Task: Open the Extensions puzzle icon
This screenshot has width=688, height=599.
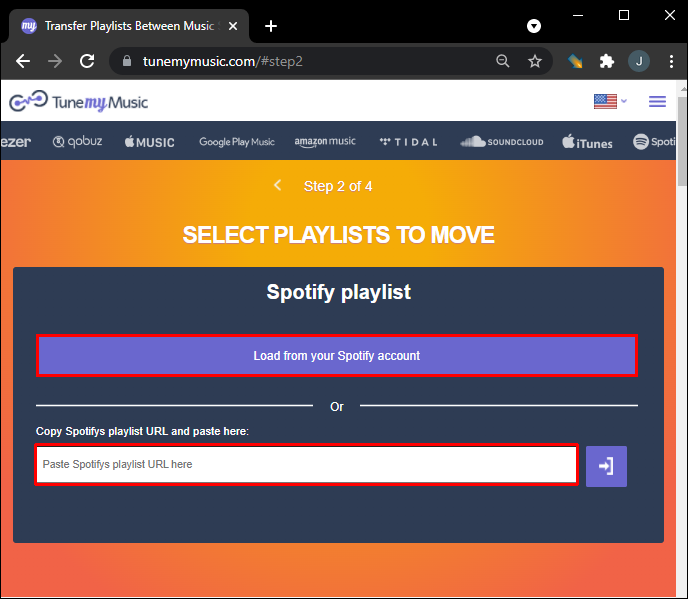Action: [x=606, y=61]
